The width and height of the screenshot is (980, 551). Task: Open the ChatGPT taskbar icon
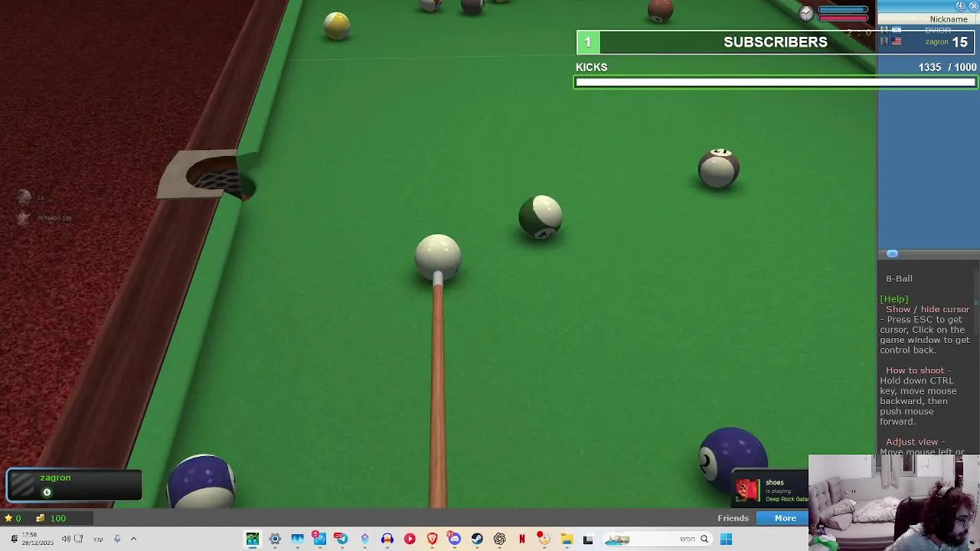[499, 540]
